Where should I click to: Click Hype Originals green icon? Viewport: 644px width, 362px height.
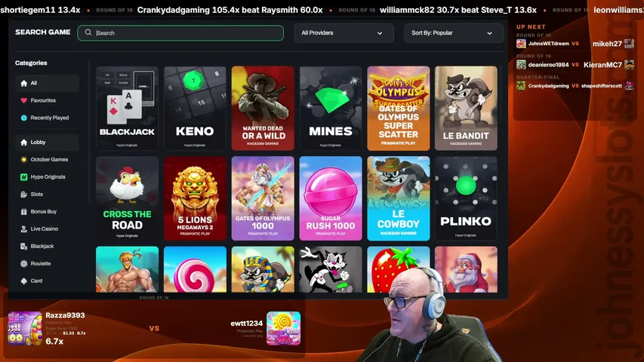(x=24, y=177)
